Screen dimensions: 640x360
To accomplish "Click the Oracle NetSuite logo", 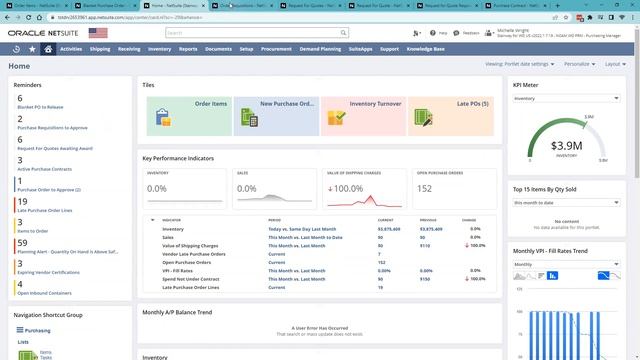I will (x=43, y=33).
